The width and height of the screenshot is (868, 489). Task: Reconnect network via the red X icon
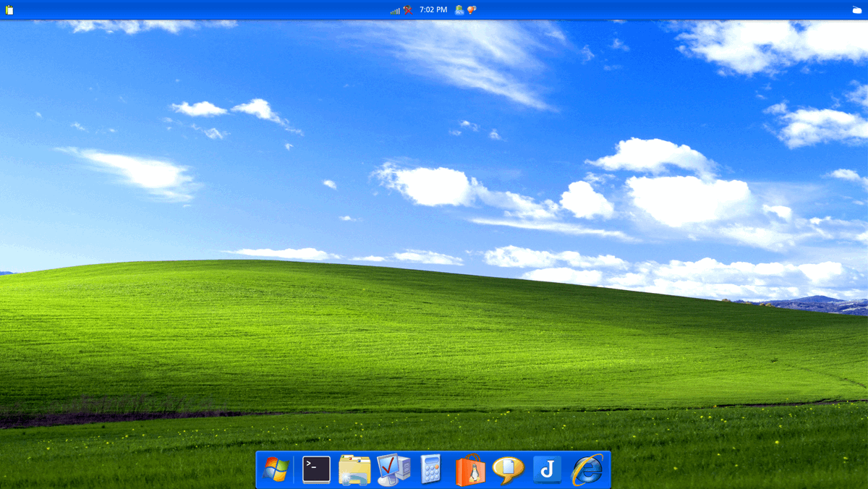pyautogui.click(x=408, y=9)
